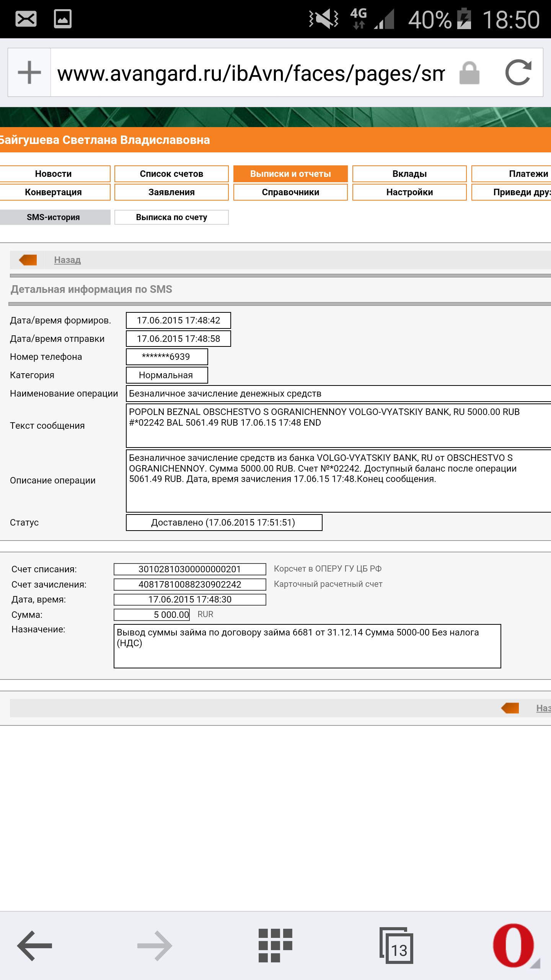The image size is (551, 980).
Task: Tap the mail notification icon
Action: click(26, 19)
